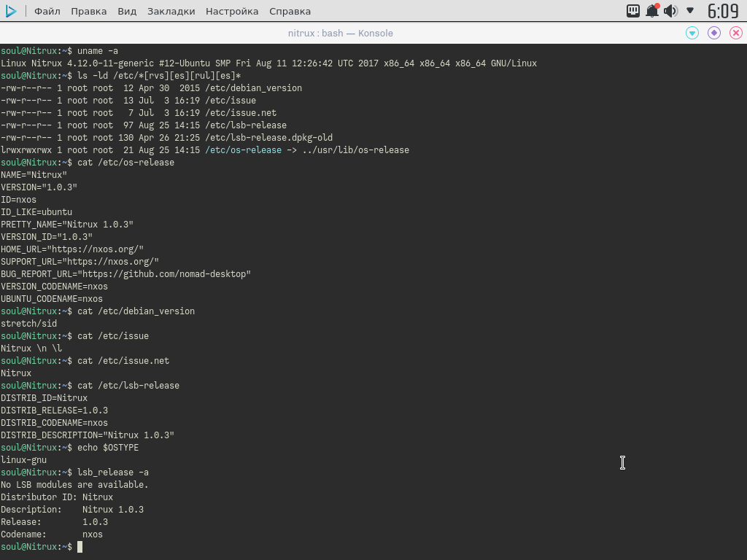747x560 pixels.
Task: Click the DISTRIB_ID=Nitrux line
Action: tap(44, 397)
